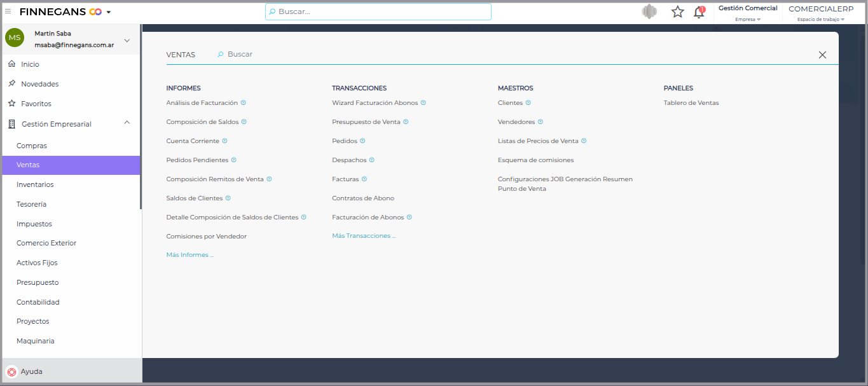Open Cuenta Corriente report

(193, 141)
